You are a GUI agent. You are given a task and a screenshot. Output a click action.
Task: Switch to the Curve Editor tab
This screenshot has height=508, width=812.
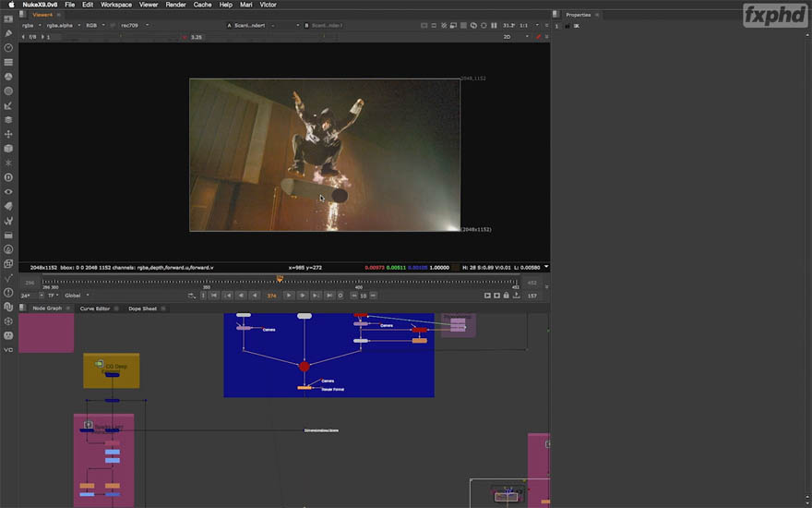[95, 308]
